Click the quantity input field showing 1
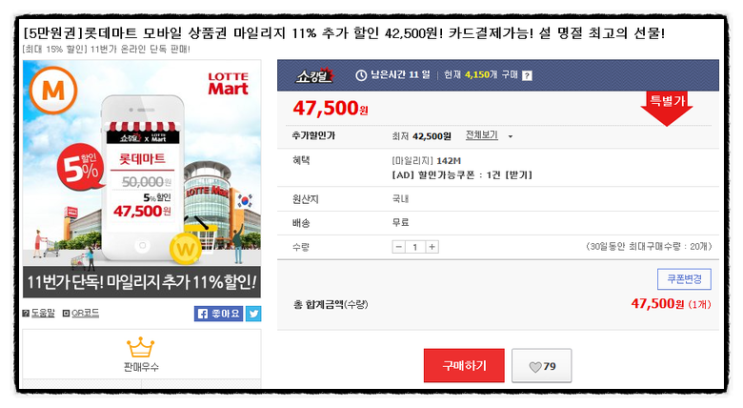 pos(415,247)
